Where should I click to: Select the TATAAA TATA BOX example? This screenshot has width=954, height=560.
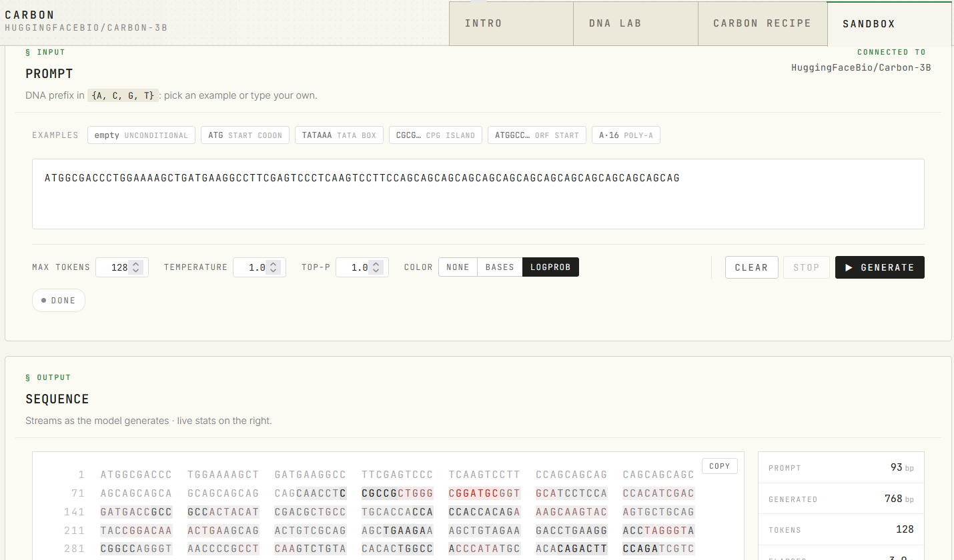(339, 135)
